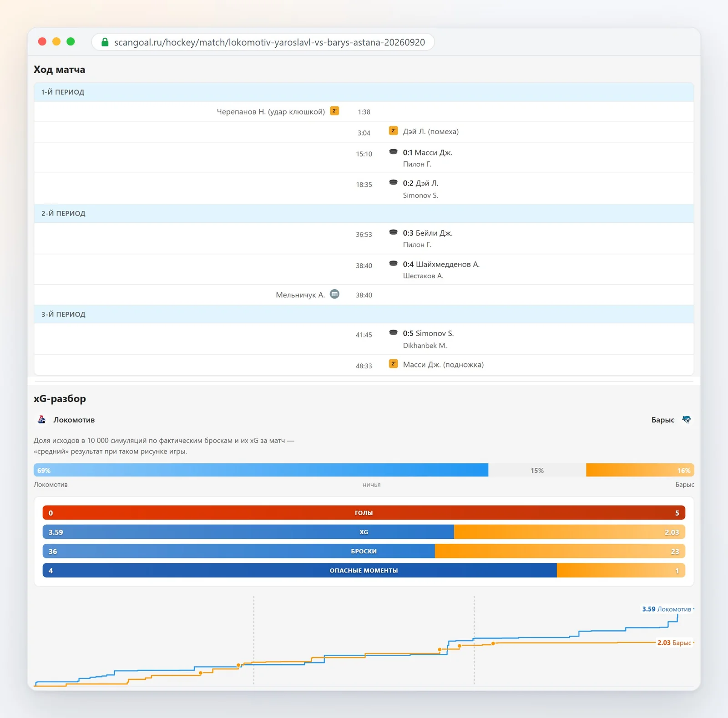Click the Локомотив team logo

pos(41,419)
